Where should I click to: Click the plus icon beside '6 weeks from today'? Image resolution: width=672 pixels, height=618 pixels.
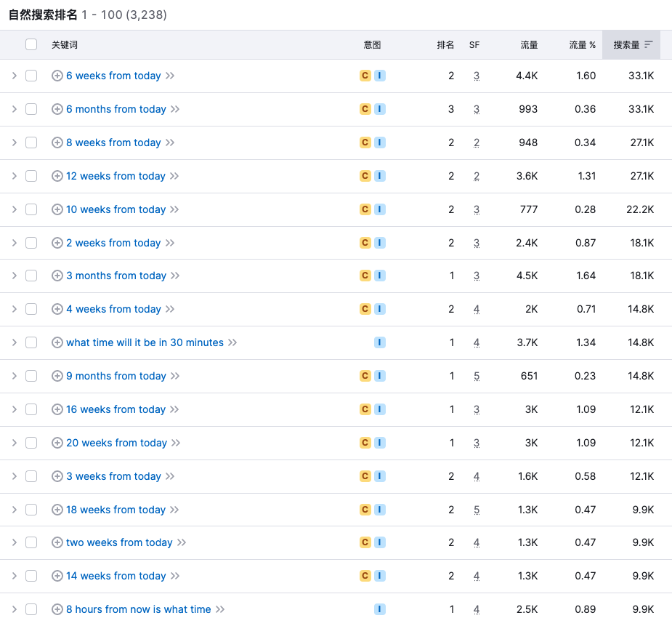tap(57, 76)
